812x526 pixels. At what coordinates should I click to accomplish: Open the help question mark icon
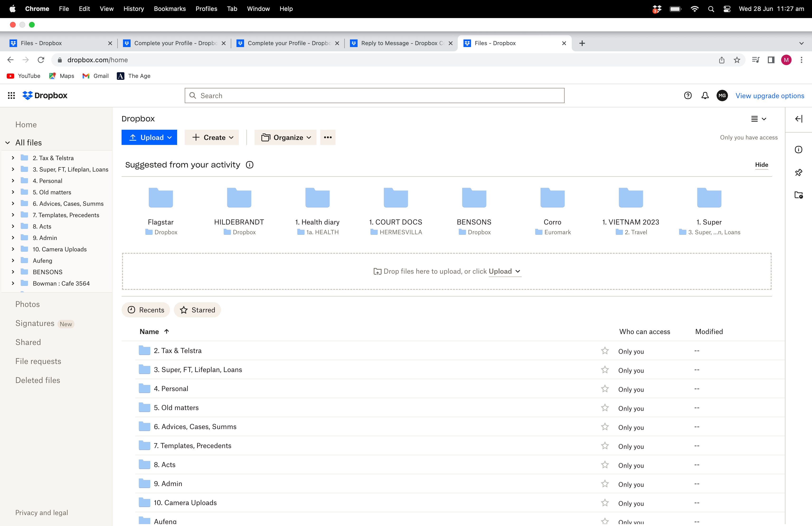click(x=688, y=96)
